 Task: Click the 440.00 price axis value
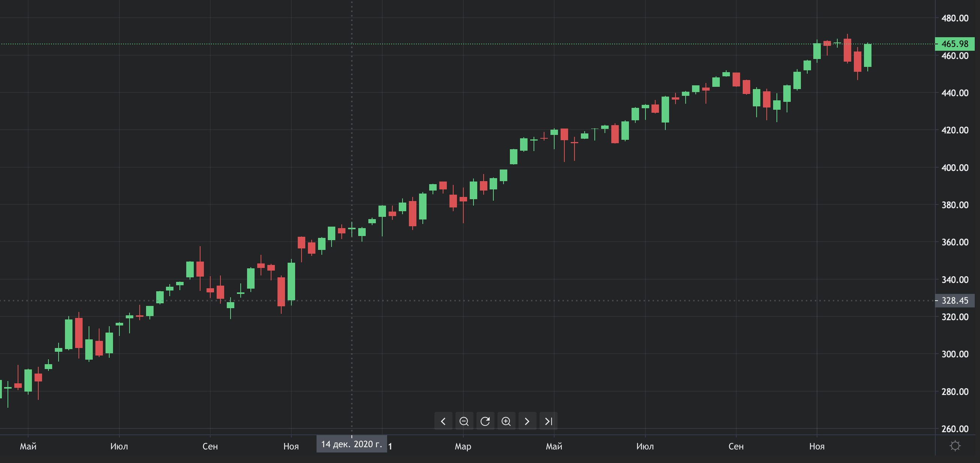955,93
